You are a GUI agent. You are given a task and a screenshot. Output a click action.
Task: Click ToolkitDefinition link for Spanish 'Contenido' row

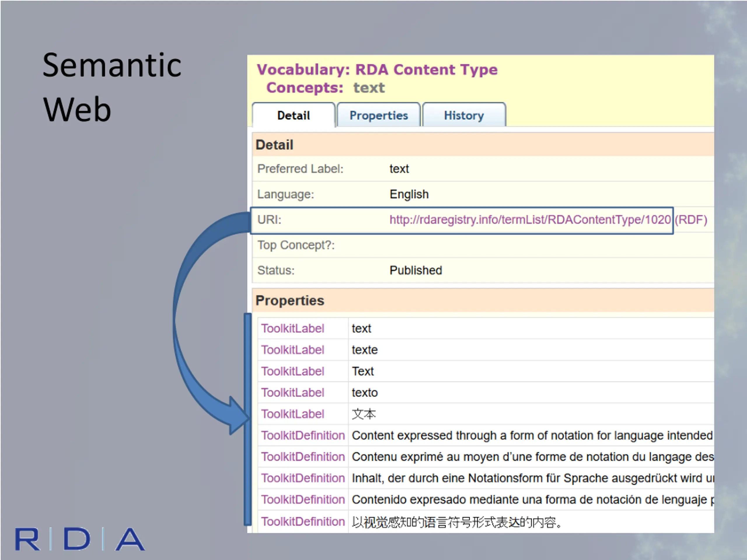[x=303, y=500]
